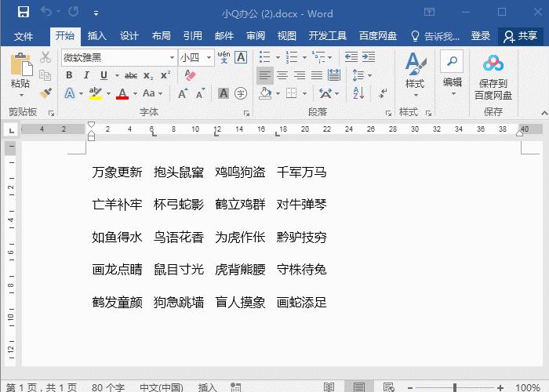Image resolution: width=549 pixels, height=392 pixels.
Task: Toggle Align Left paragraph alignment
Action: pos(265,75)
